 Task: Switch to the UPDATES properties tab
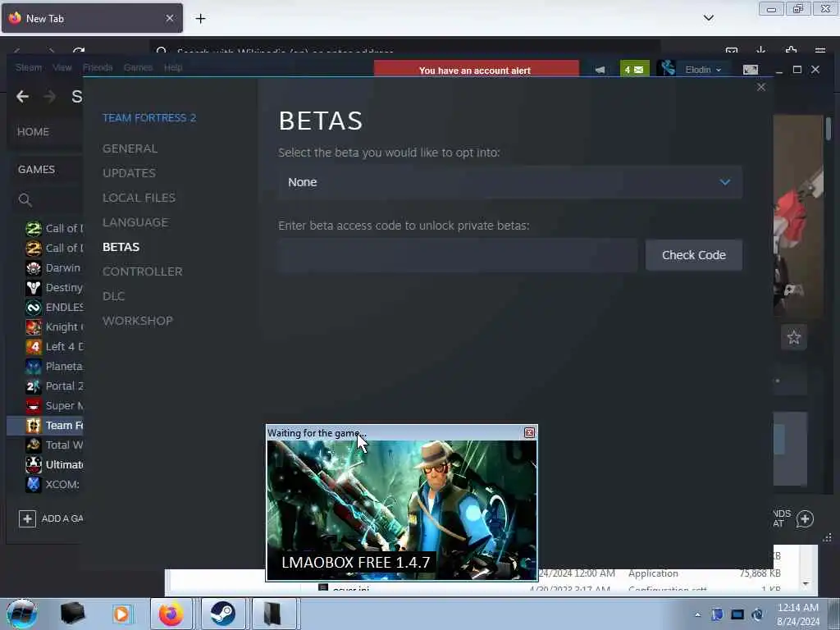coord(129,173)
